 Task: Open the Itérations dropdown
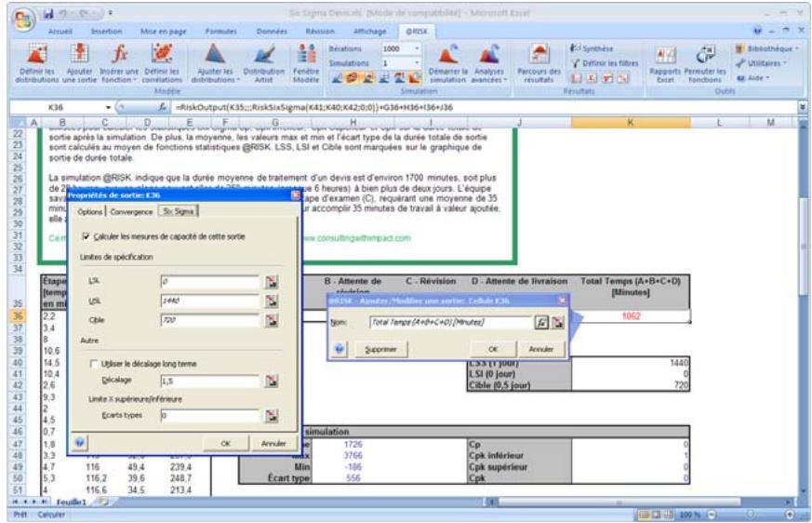click(417, 48)
